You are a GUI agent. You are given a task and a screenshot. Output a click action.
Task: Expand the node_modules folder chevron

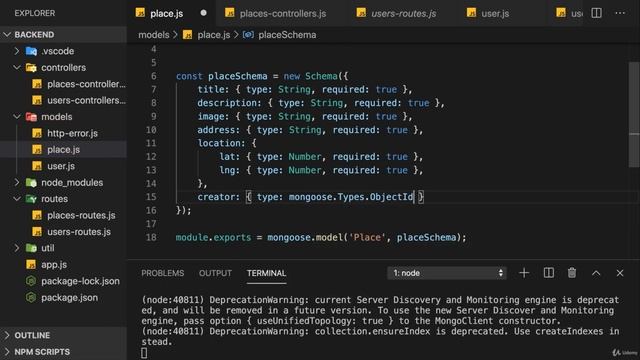[17, 182]
